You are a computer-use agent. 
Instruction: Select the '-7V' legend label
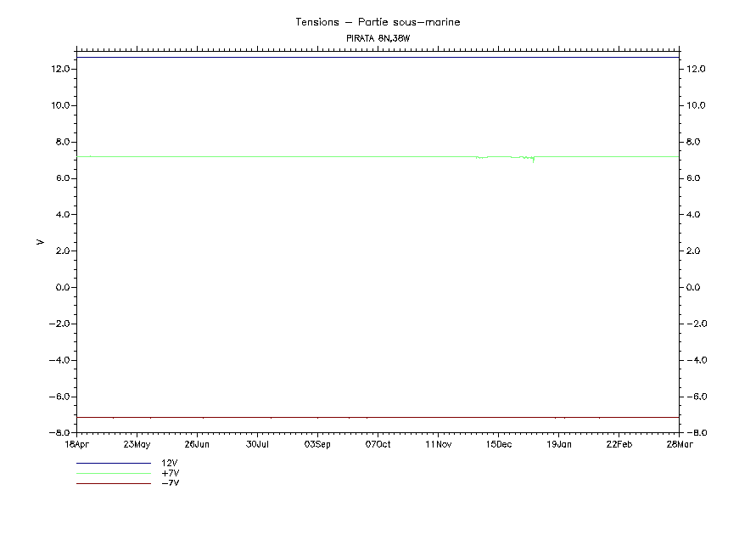[x=170, y=482]
